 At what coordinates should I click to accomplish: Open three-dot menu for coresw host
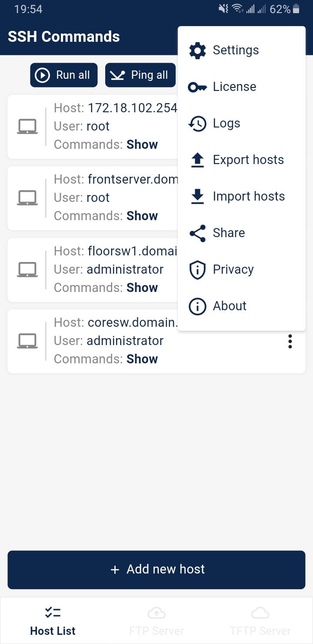click(290, 341)
